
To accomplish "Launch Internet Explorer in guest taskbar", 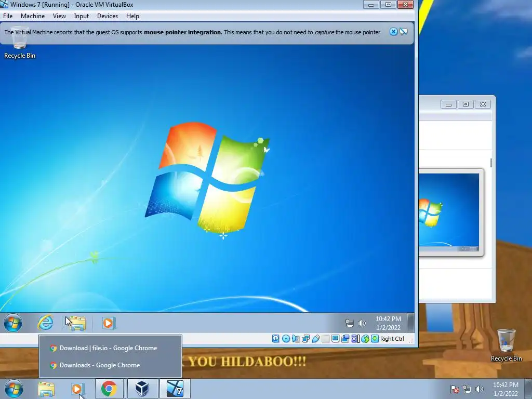I will coord(45,322).
